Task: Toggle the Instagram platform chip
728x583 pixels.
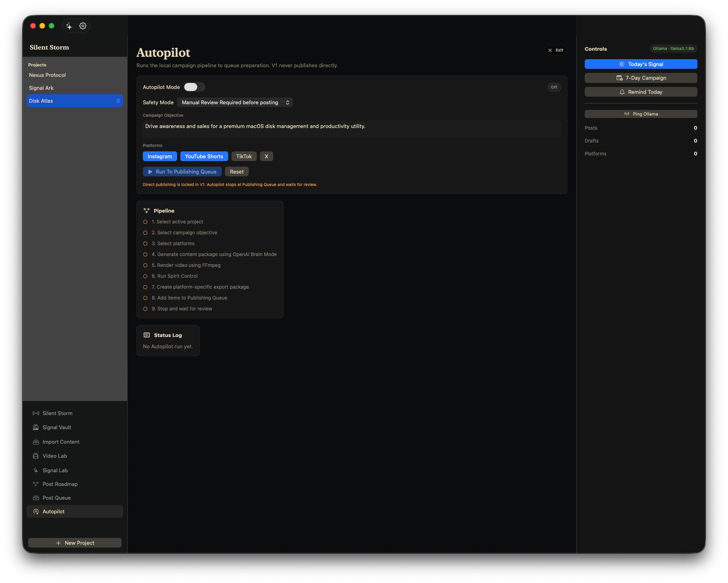Action: point(160,157)
